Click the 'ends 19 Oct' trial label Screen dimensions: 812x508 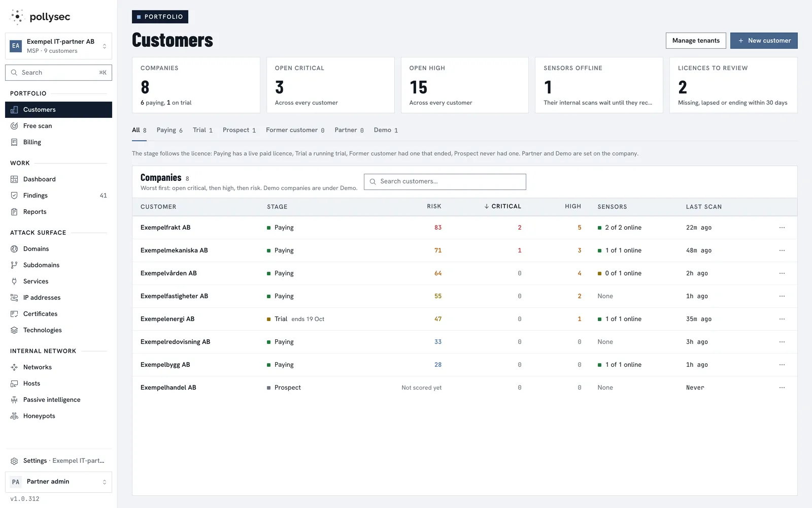(x=308, y=319)
